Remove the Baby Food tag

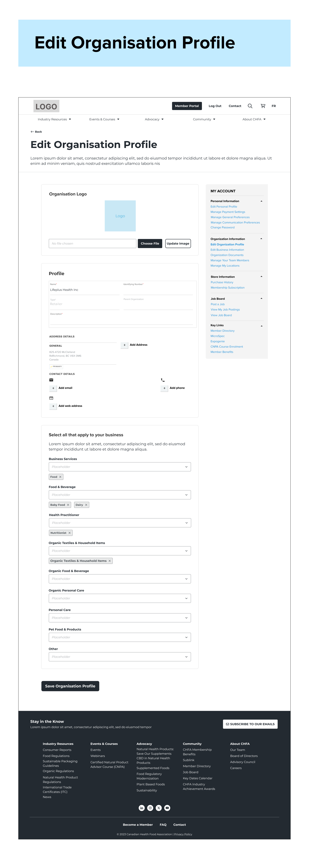68,505
